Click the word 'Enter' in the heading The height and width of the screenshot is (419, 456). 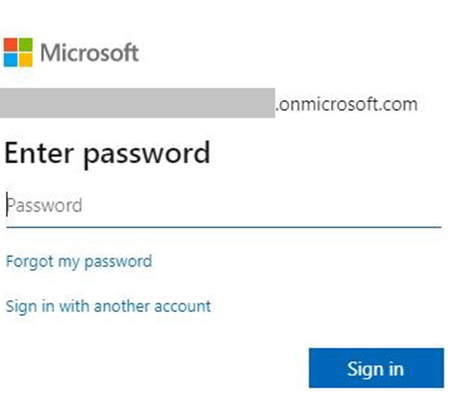[39, 152]
